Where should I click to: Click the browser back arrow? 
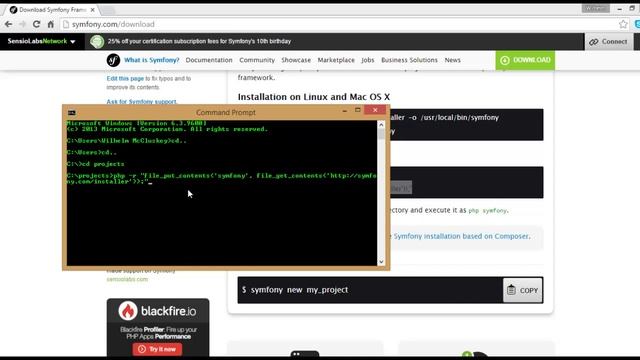point(8,24)
